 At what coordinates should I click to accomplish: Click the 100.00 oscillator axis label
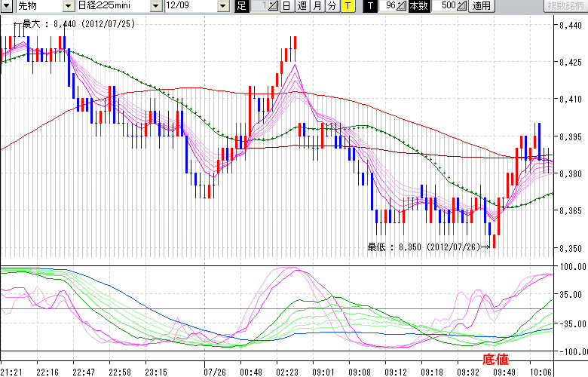(x=573, y=267)
